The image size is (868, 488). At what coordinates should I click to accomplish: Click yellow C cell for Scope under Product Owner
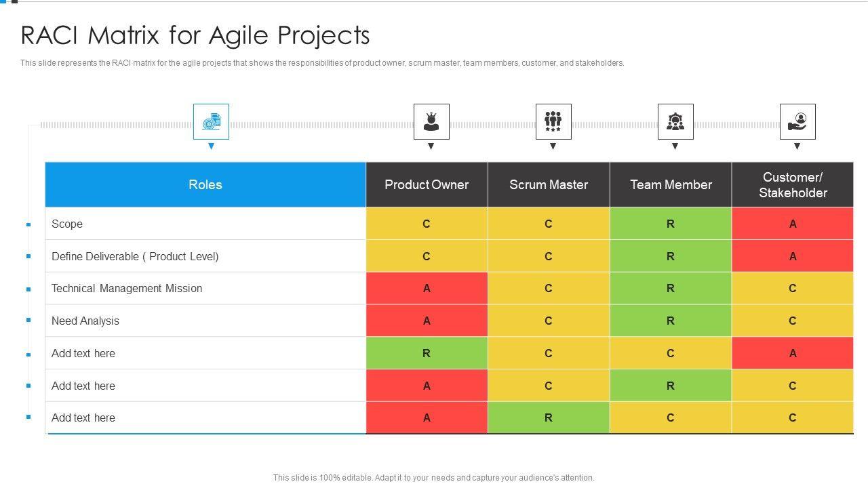[x=427, y=224]
